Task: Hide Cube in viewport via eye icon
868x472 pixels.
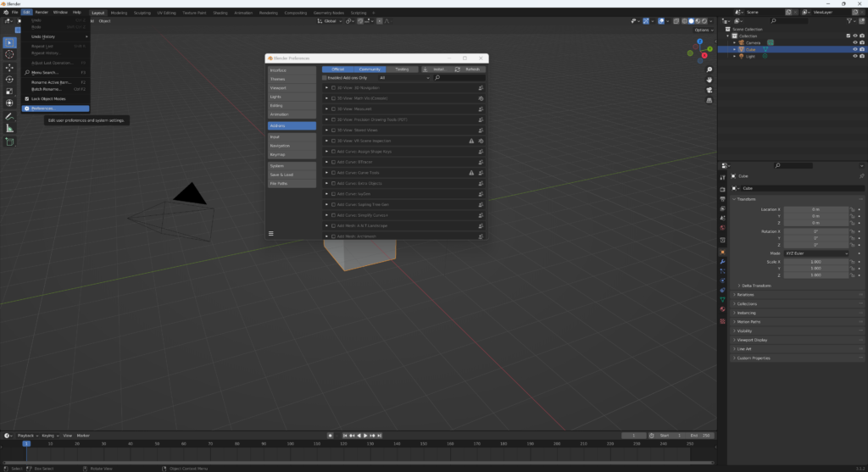Action: coord(854,49)
